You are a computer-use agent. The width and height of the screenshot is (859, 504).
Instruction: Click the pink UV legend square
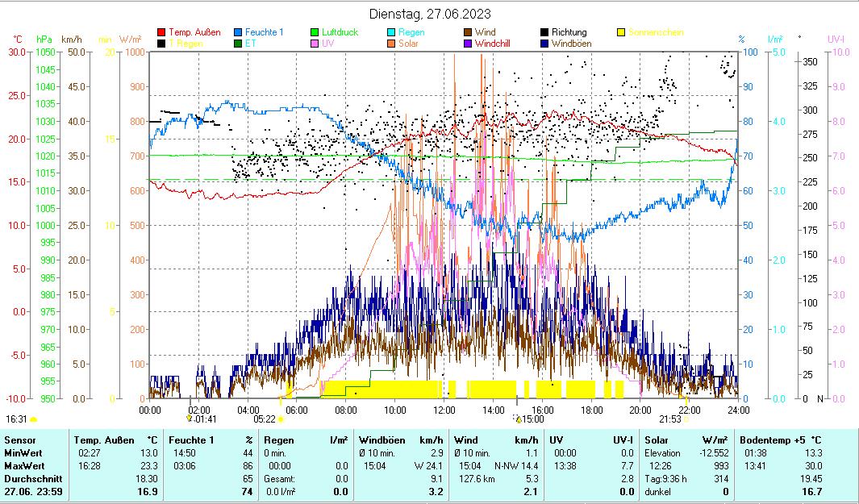coord(315,44)
